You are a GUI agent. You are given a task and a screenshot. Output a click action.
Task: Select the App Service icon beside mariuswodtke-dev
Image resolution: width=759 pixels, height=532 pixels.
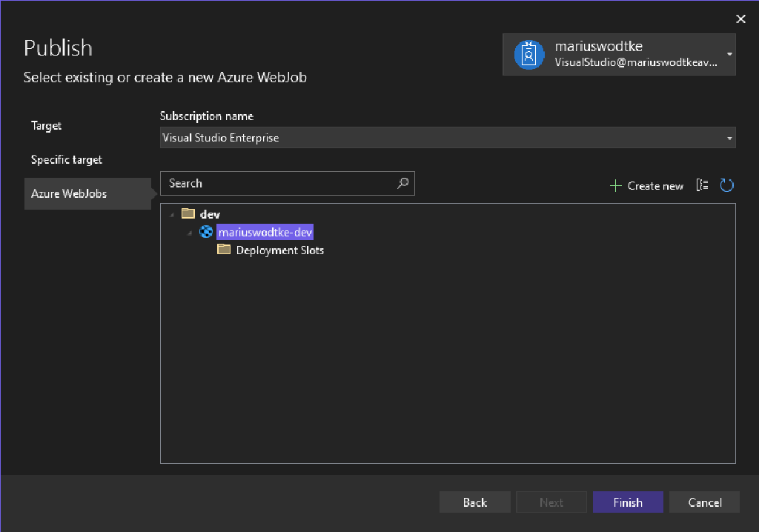coord(205,231)
